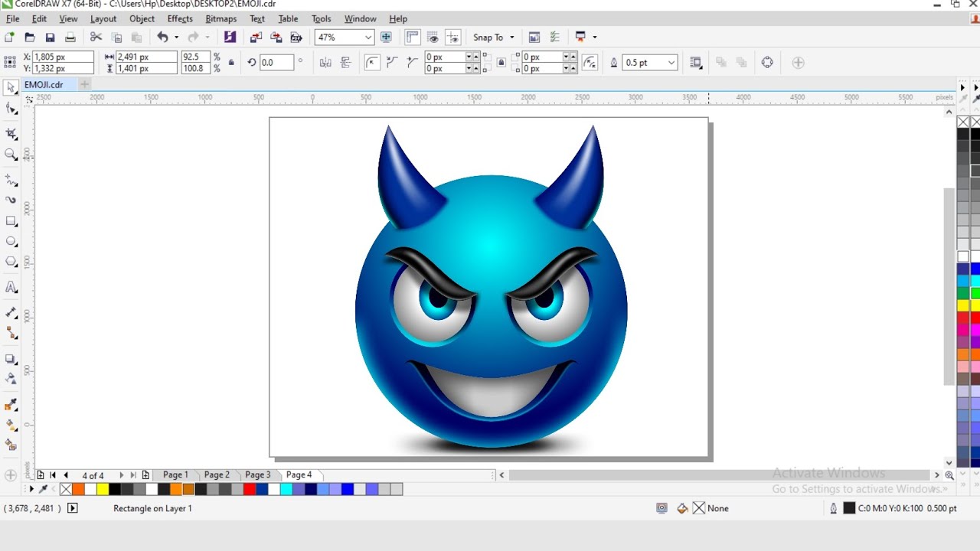The height and width of the screenshot is (551, 980).
Task: Select the Rectangle tool
Action: [11, 221]
